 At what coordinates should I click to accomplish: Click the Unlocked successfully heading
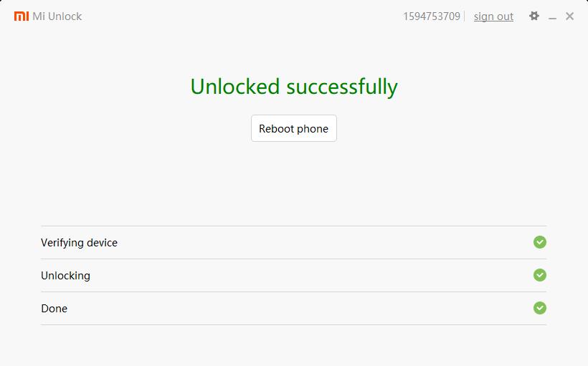click(294, 87)
